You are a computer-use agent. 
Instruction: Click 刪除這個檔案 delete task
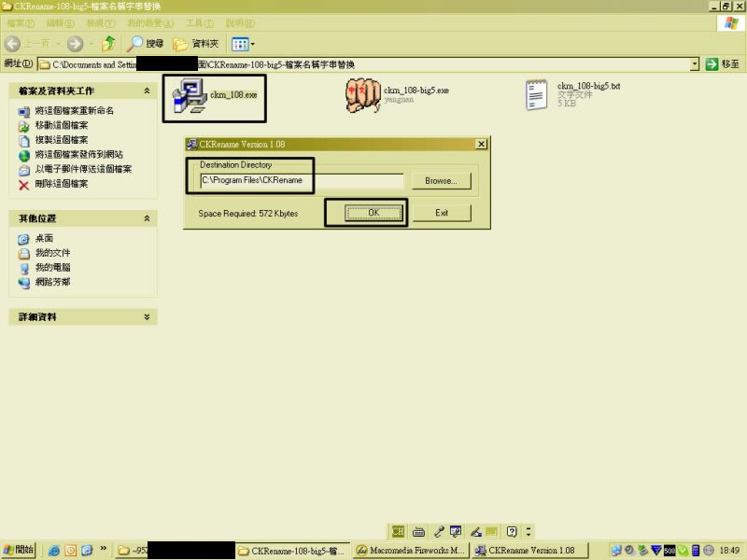62,183
